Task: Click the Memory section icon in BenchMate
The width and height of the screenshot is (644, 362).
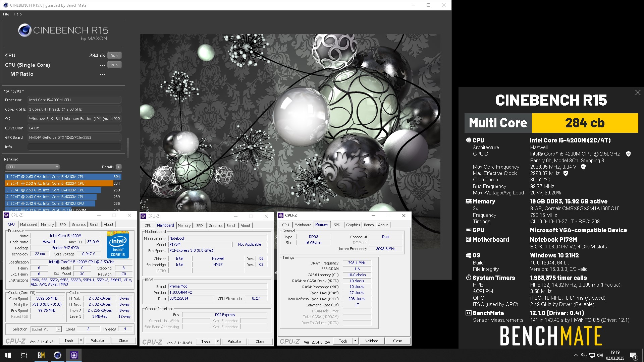Action: 469,201
